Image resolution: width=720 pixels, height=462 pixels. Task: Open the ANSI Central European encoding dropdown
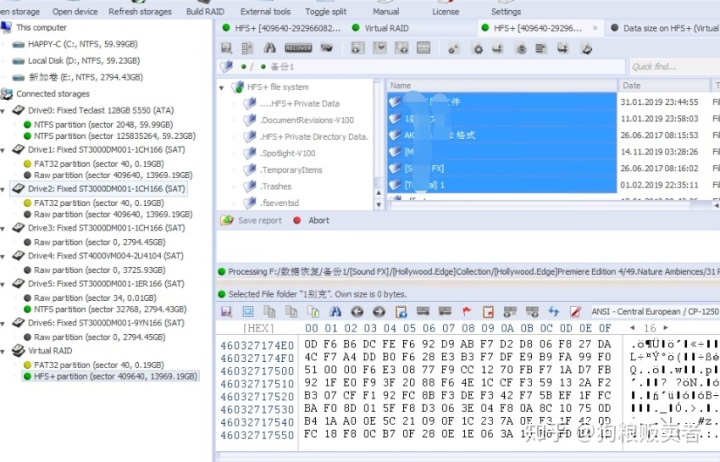655,312
